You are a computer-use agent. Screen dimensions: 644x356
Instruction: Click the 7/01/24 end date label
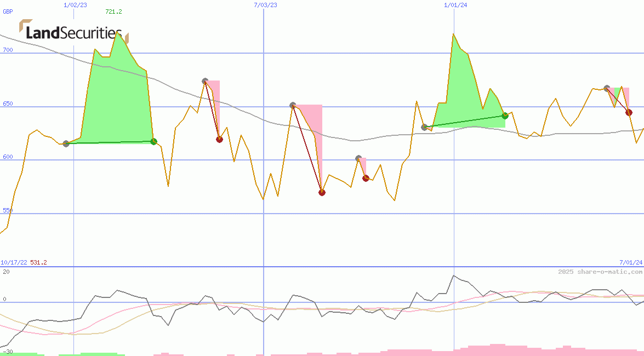tap(631, 263)
